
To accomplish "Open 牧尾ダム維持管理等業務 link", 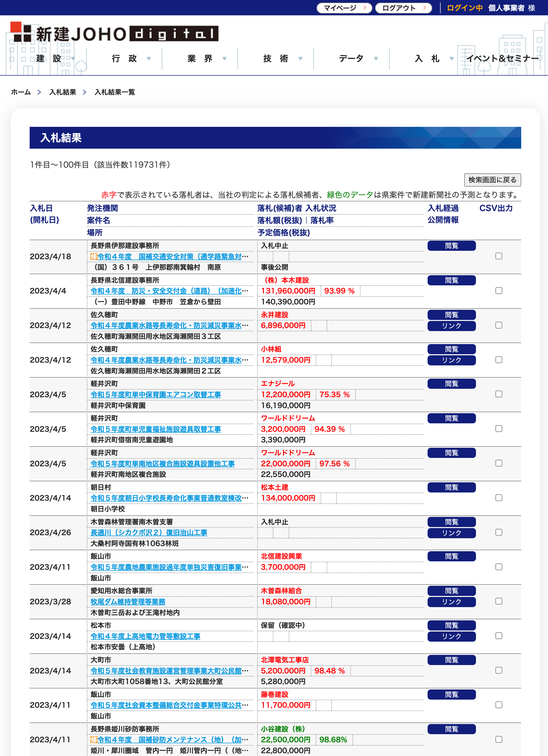I will pos(128,602).
